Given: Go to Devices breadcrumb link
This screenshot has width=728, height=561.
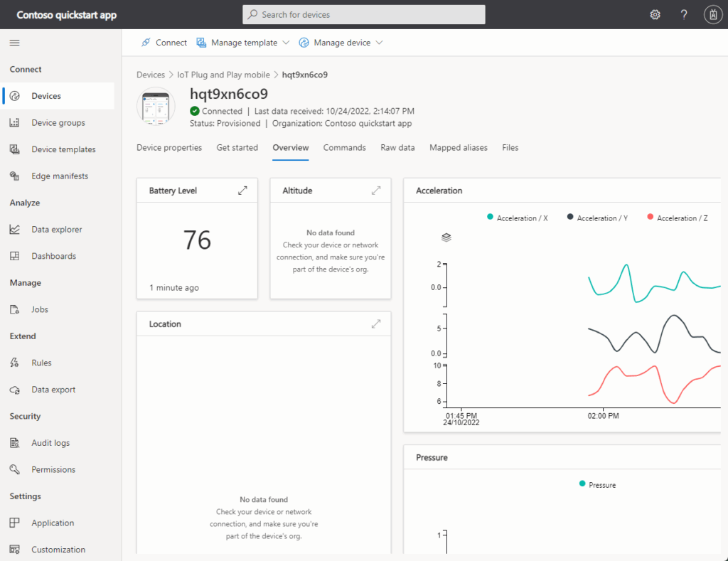Looking at the screenshot, I should point(150,75).
